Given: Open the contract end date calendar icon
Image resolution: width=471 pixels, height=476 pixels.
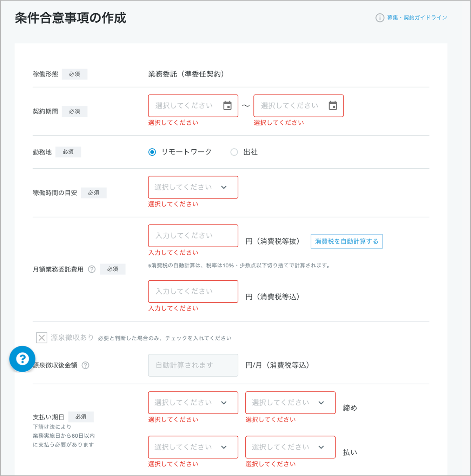Looking at the screenshot, I should pos(333,105).
